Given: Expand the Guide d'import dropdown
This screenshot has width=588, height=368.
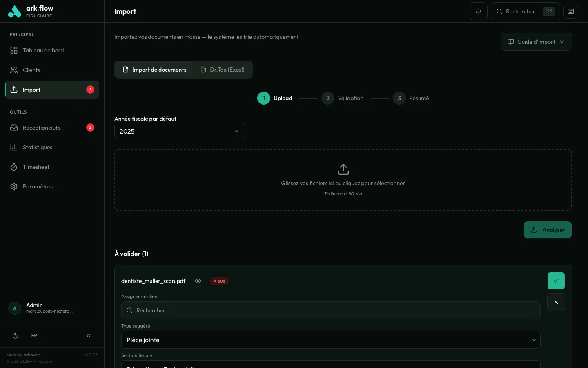Looking at the screenshot, I should tap(536, 42).
